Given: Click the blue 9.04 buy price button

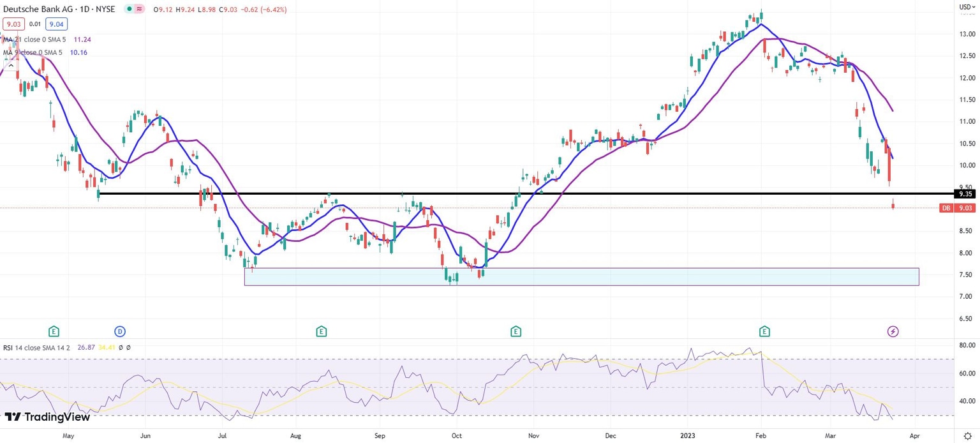Looking at the screenshot, I should click(x=57, y=24).
